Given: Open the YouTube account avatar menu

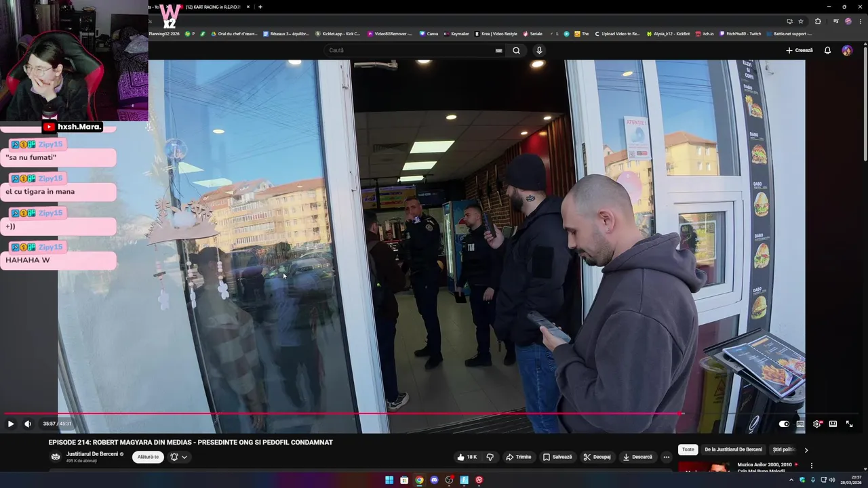Looking at the screenshot, I should pos(847,50).
